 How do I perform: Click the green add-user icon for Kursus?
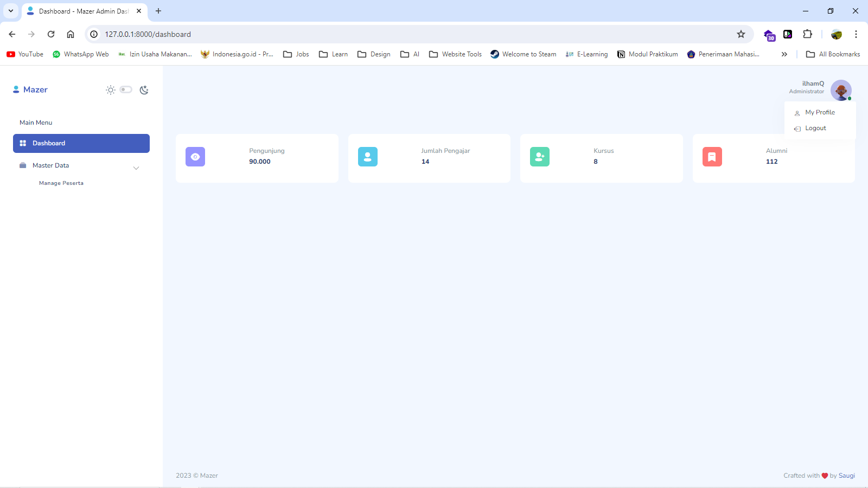[x=539, y=157]
